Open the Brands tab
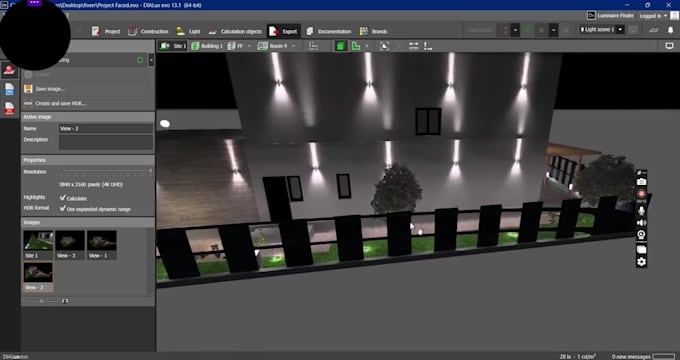Viewport: 680px width, 360px height. click(x=373, y=31)
